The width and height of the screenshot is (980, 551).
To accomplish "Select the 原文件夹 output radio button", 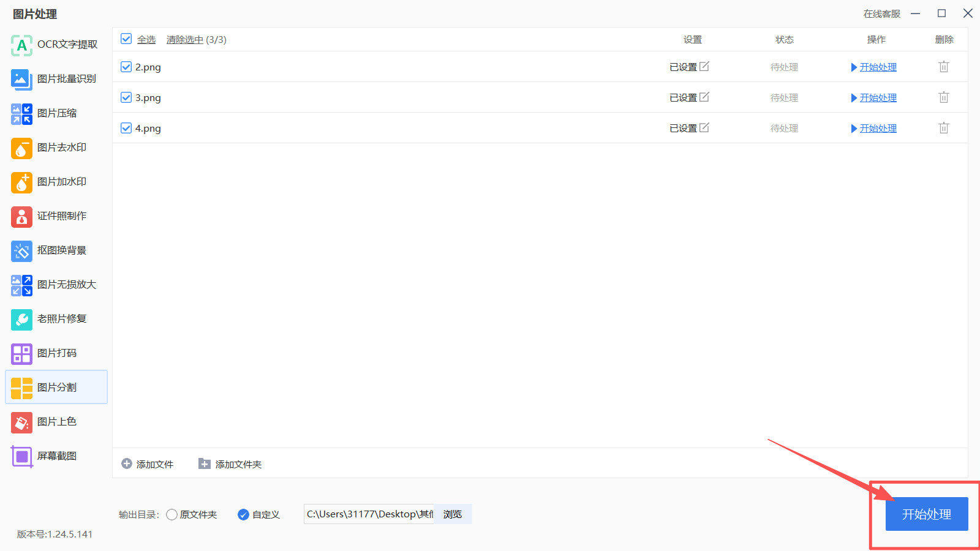I will coord(171,514).
